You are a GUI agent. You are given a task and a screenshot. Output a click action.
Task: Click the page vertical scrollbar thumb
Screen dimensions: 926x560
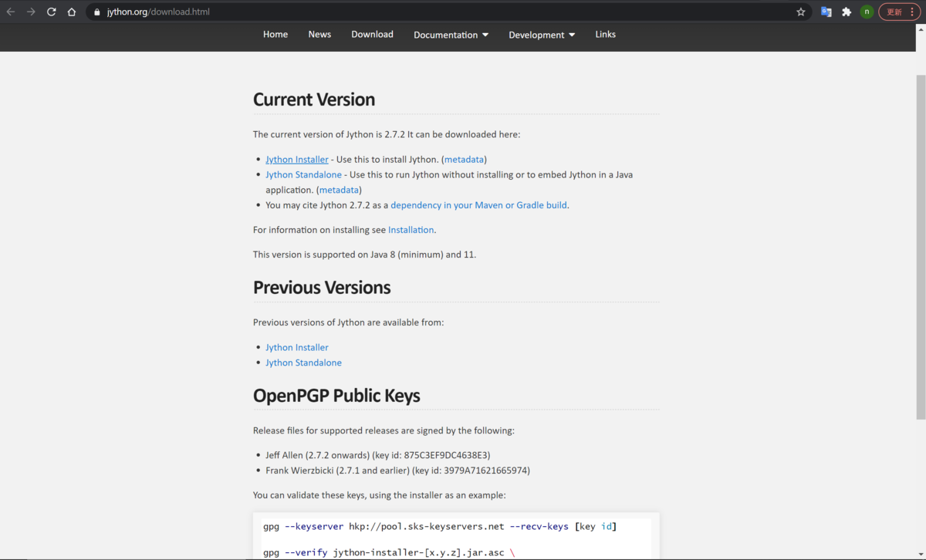[x=921, y=247]
